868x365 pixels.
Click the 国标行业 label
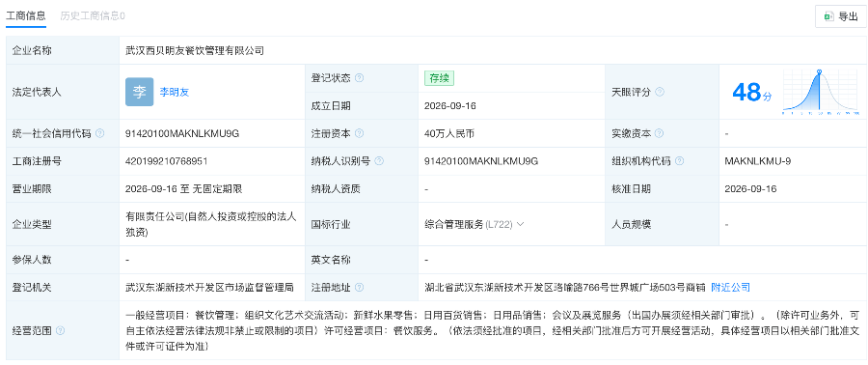(x=331, y=224)
